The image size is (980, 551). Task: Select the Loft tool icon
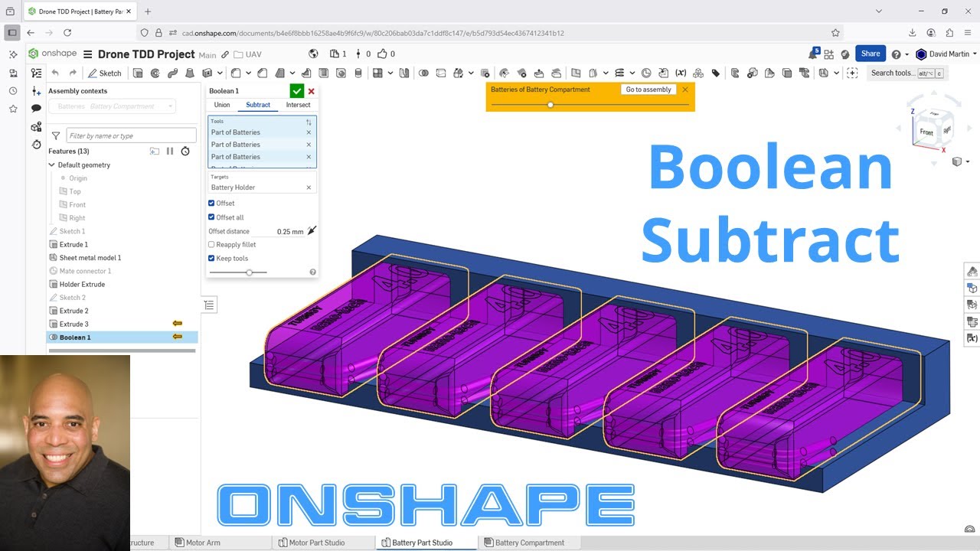pos(189,73)
